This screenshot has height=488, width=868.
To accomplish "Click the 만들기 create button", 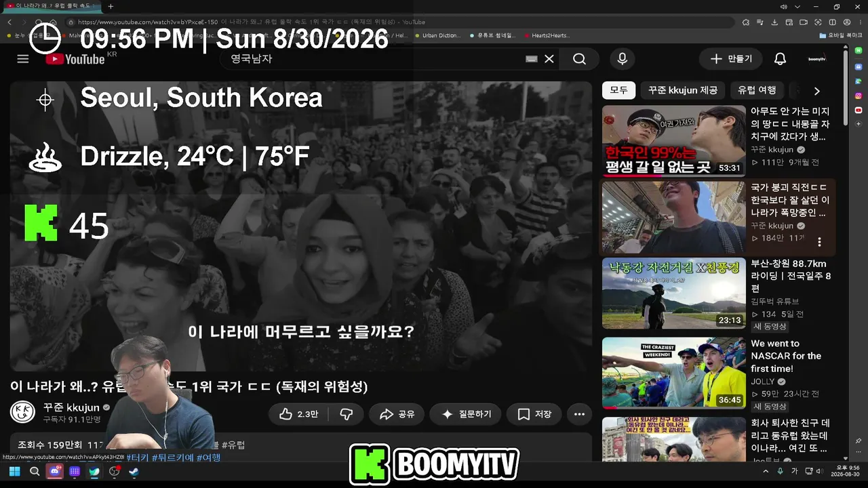I will (x=731, y=59).
